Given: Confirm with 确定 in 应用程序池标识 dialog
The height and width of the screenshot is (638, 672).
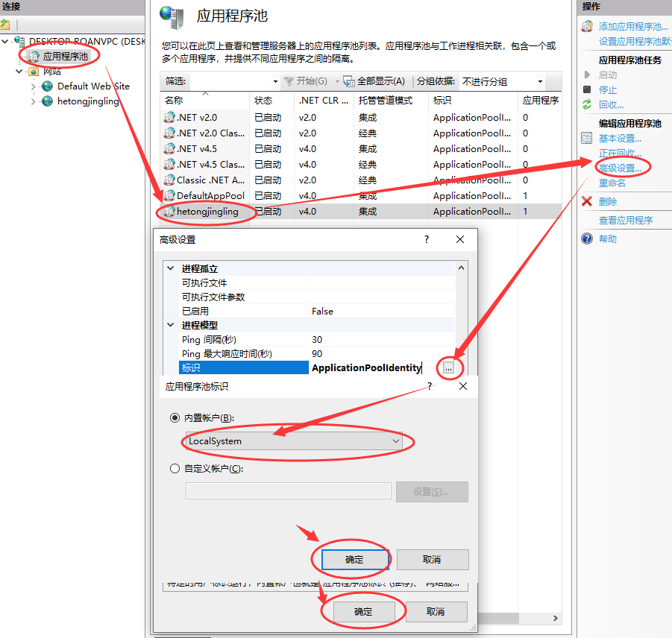Looking at the screenshot, I should (x=355, y=560).
